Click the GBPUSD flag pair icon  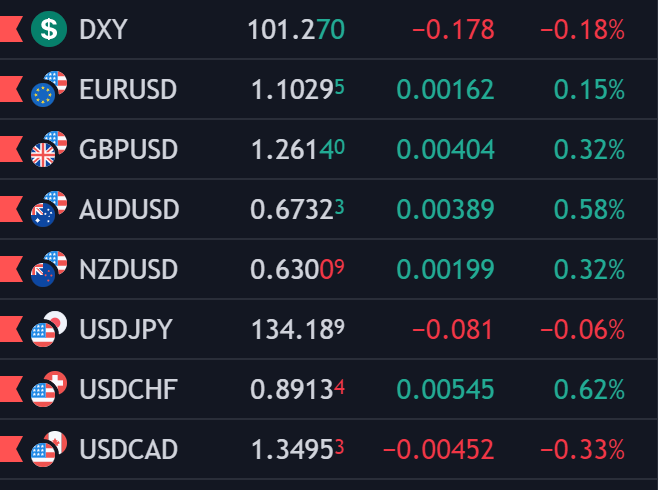point(48,149)
